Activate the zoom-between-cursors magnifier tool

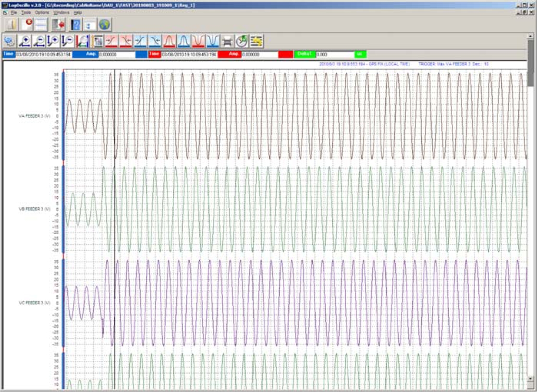pyautogui.click(x=82, y=41)
